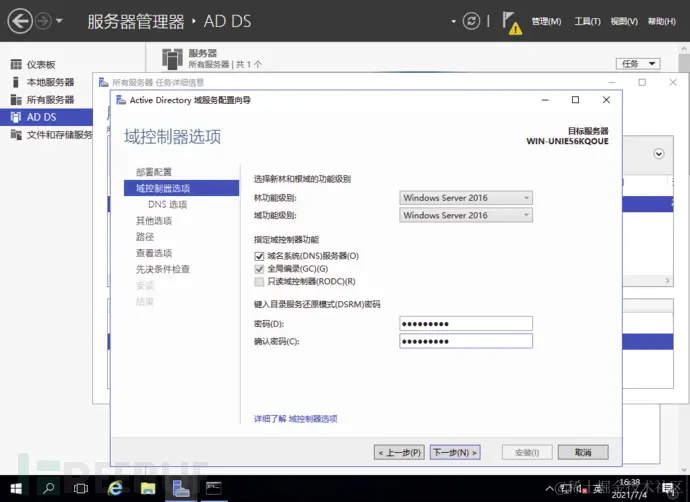Select 域控制器选项 wizard step
This screenshot has height=502, width=690.
(181, 188)
